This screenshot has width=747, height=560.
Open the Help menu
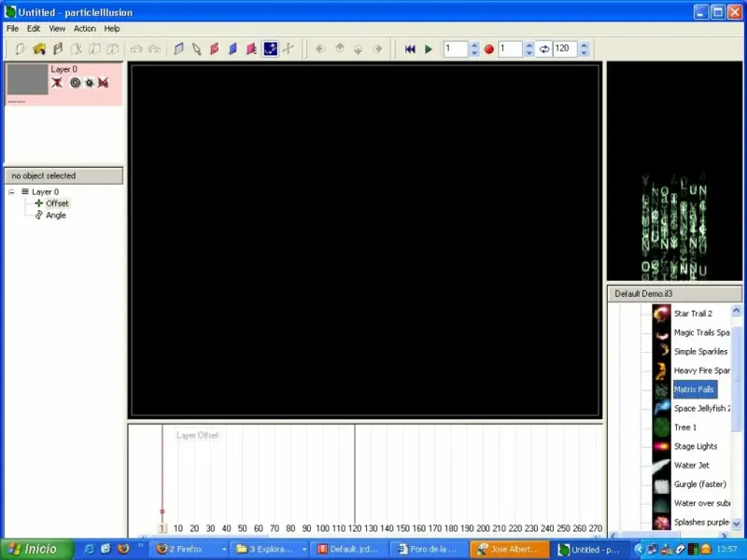pos(112,29)
